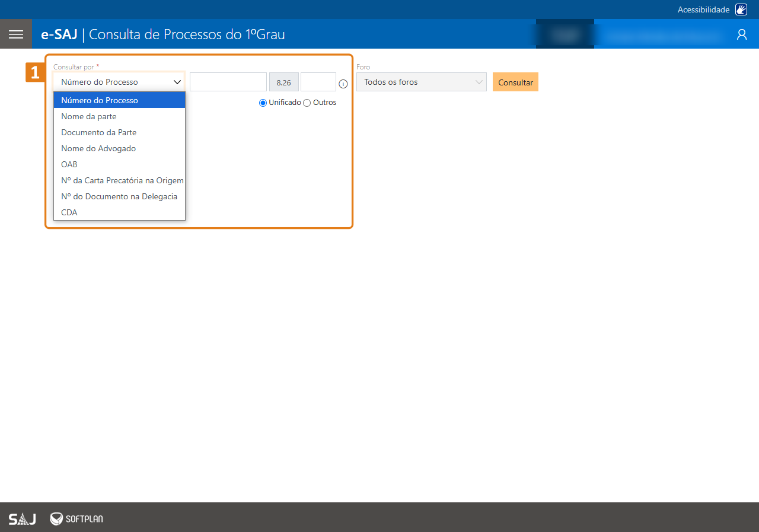Viewport: 759px width, 532px height.
Task: Choose 'OAB' option
Action: tap(119, 164)
